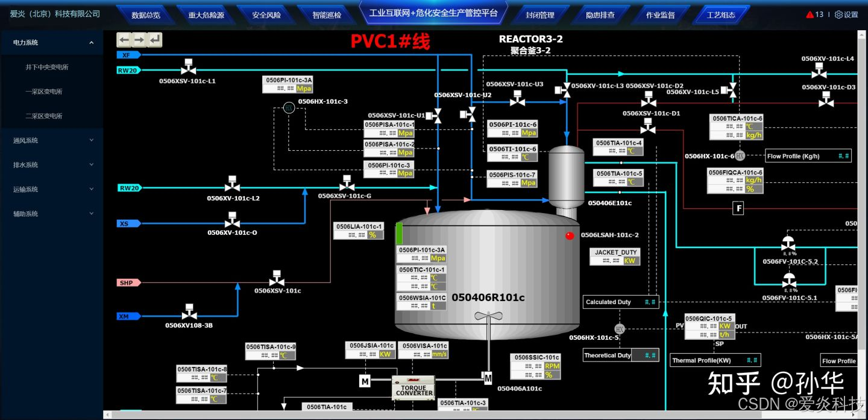Viewport: 868px width, 420px height.
Task: Click the JACKET_DUTY KW value field
Action: click(x=615, y=261)
